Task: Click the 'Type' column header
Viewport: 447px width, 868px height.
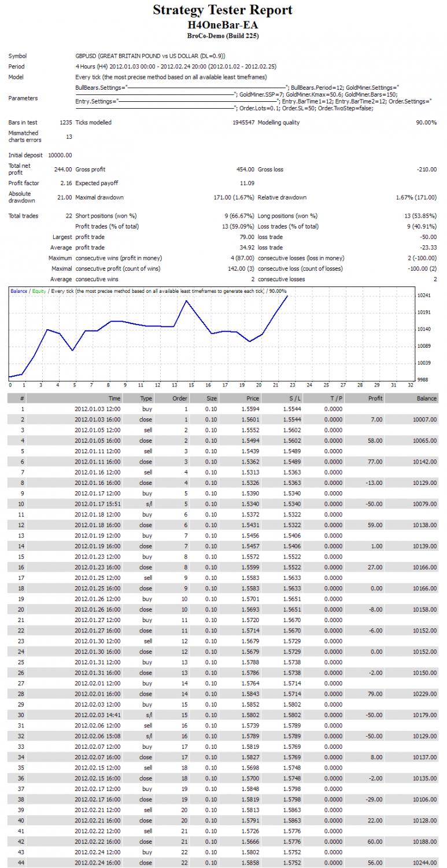Action: pyautogui.click(x=146, y=398)
